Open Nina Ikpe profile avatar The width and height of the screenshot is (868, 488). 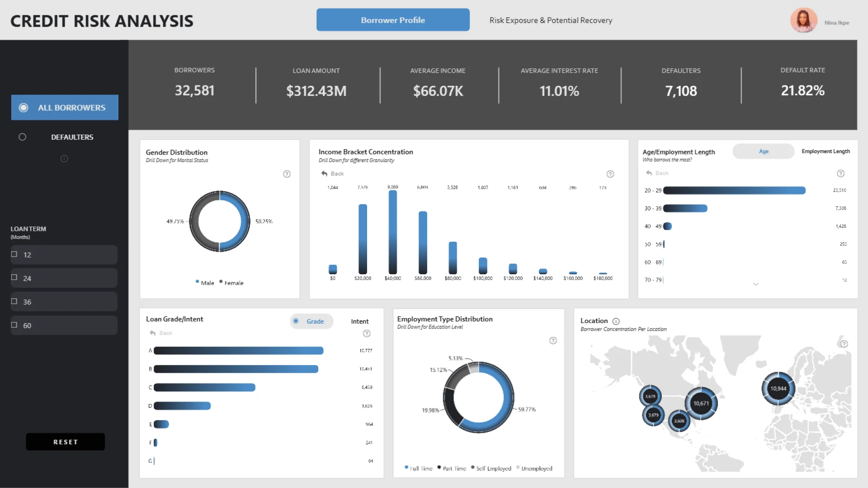pyautogui.click(x=803, y=20)
